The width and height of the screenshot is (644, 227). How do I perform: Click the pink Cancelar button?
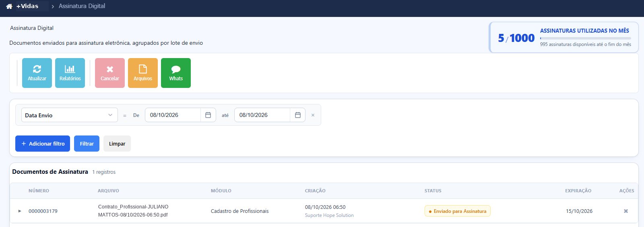click(x=110, y=73)
